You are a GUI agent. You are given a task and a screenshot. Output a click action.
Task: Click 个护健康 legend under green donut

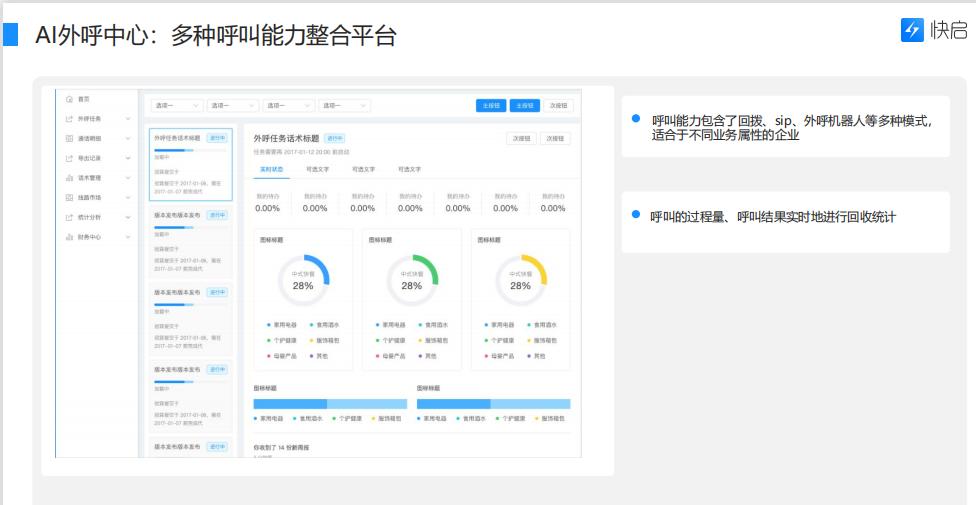[391, 341]
